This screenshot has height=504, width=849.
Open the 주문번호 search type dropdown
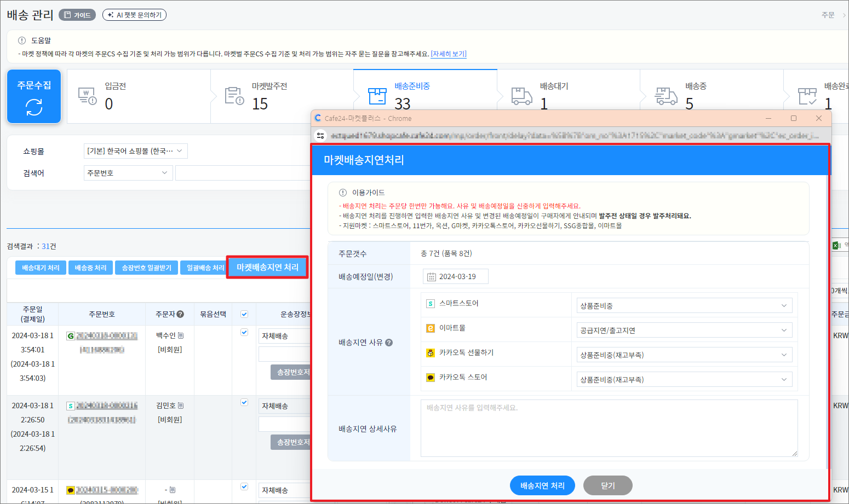click(x=128, y=173)
